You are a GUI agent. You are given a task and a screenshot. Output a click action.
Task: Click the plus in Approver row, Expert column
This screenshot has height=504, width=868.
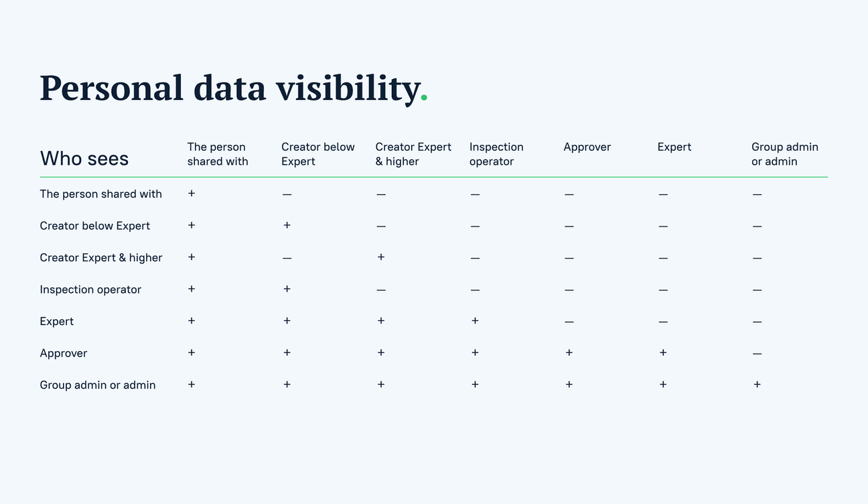663,353
